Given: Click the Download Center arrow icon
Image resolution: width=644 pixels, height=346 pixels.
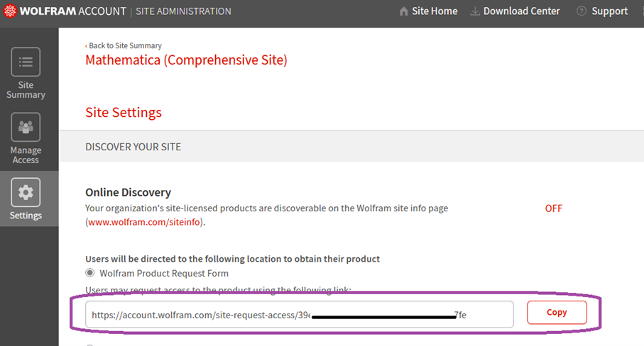Looking at the screenshot, I should click(474, 11).
